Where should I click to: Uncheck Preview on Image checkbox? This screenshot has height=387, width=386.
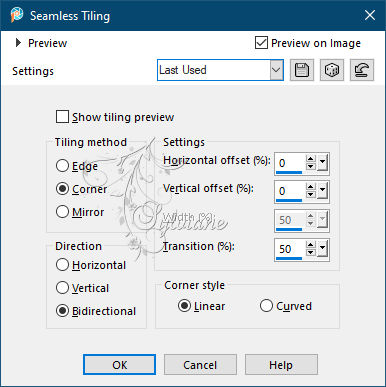click(x=261, y=43)
